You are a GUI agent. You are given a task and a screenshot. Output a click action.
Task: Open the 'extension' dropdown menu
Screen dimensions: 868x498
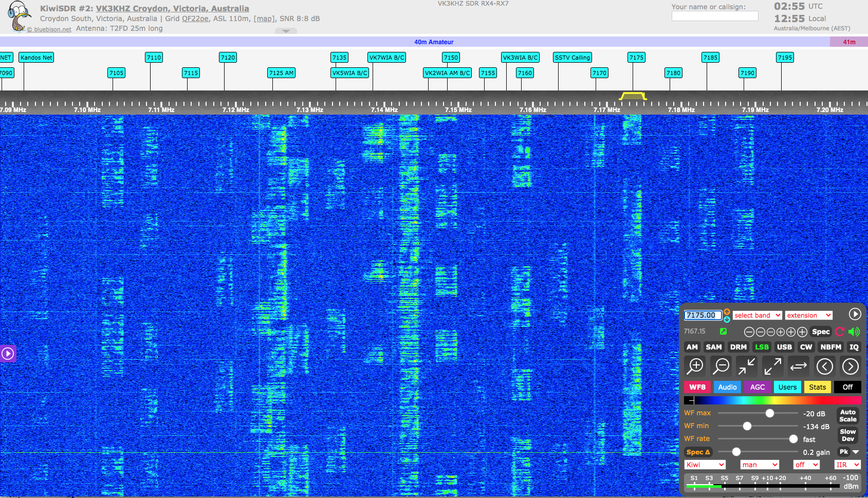(808, 315)
